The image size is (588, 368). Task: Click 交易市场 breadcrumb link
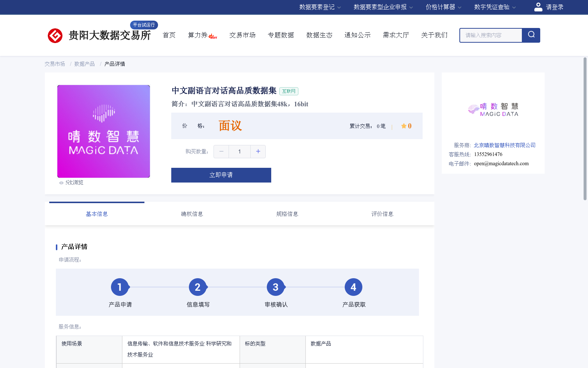(55, 64)
